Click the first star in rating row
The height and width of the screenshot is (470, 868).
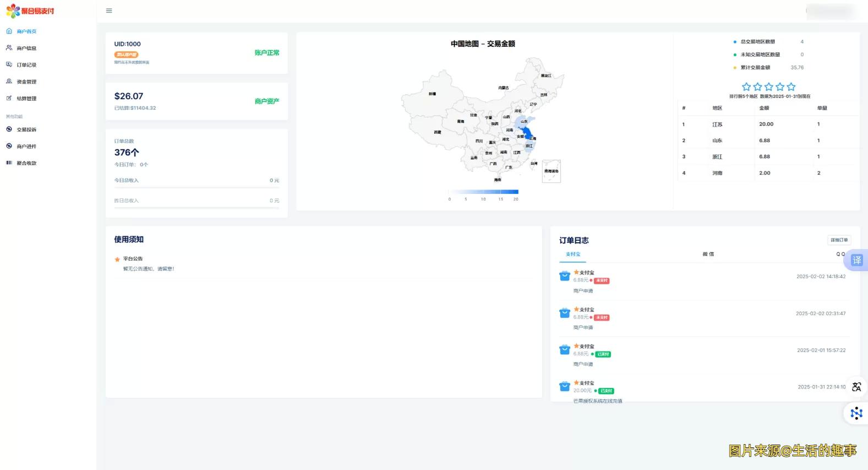tap(746, 87)
